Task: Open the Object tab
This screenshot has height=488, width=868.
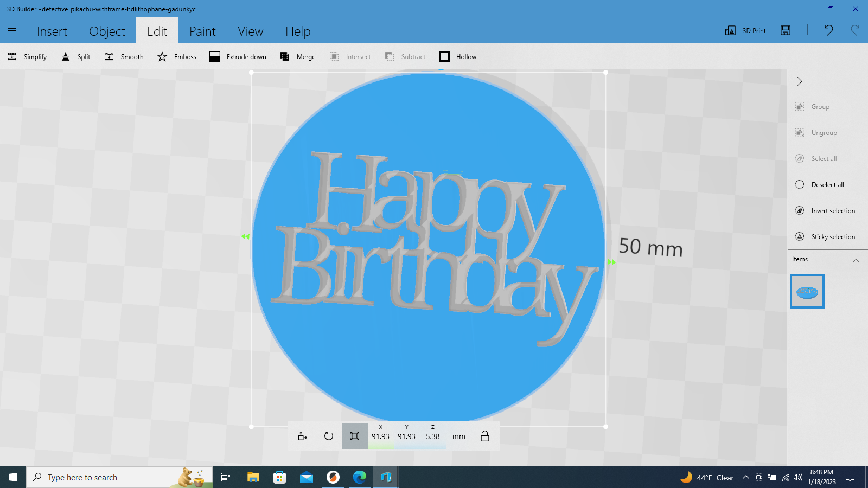Action: tap(107, 31)
